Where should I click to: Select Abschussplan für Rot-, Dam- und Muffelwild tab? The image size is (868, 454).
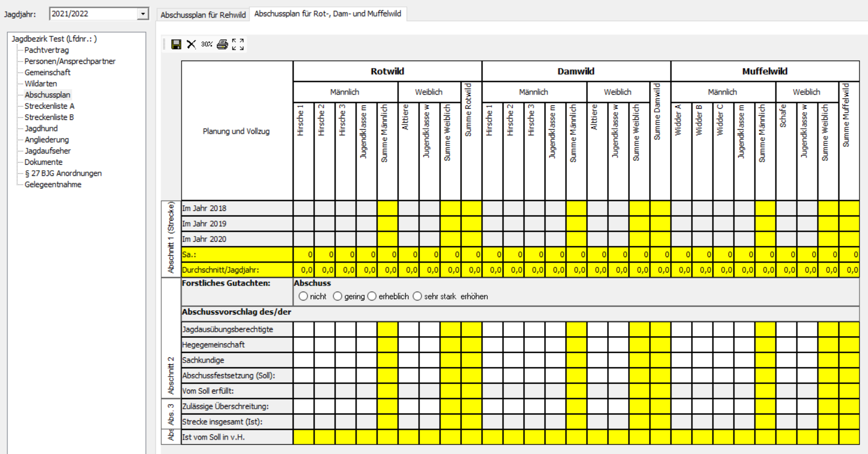(x=327, y=14)
